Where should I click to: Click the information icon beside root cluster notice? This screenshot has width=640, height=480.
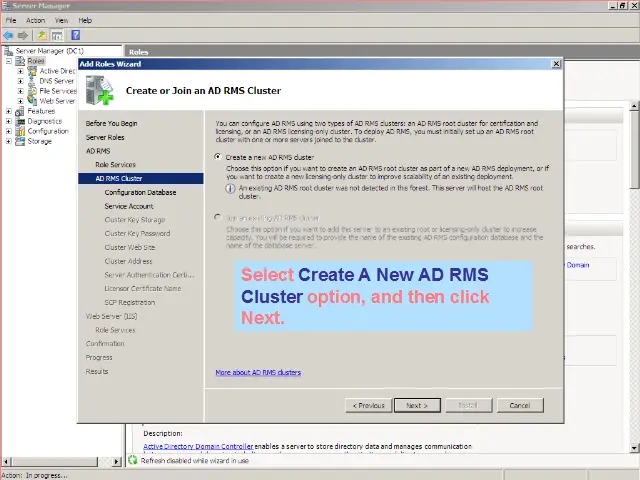pyautogui.click(x=231, y=189)
